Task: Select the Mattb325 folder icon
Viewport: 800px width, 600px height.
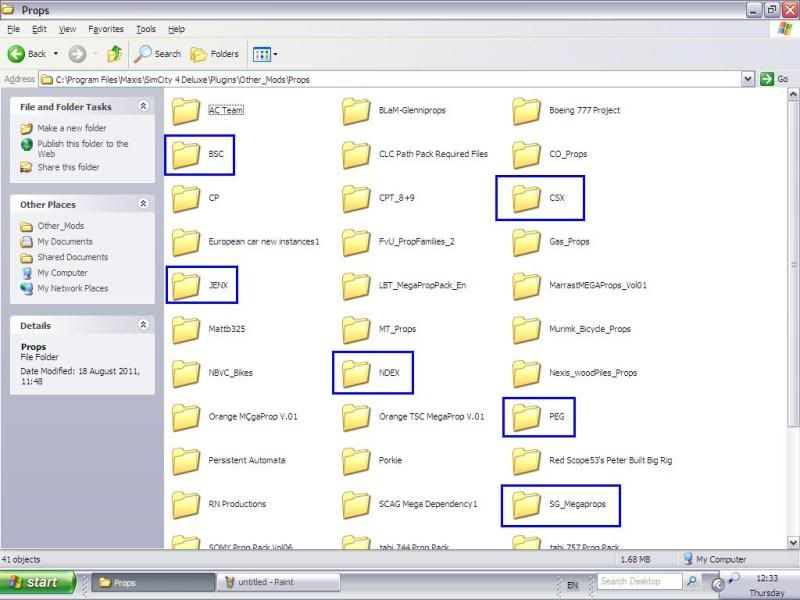Action: pos(186,330)
